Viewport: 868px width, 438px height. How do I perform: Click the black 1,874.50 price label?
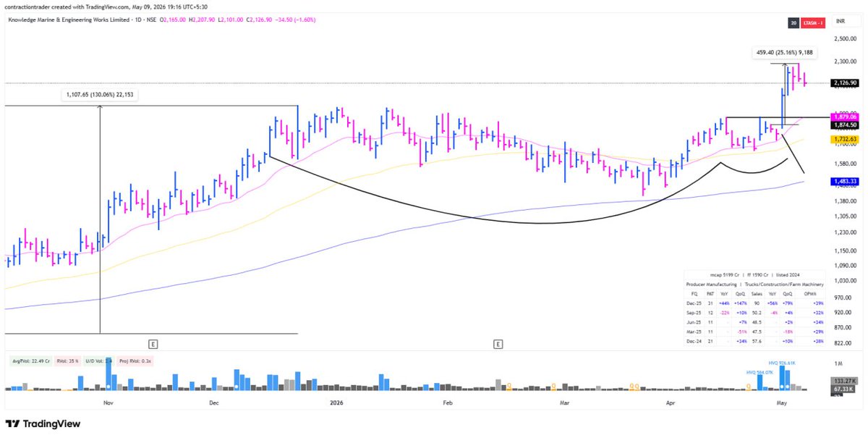tap(845, 125)
